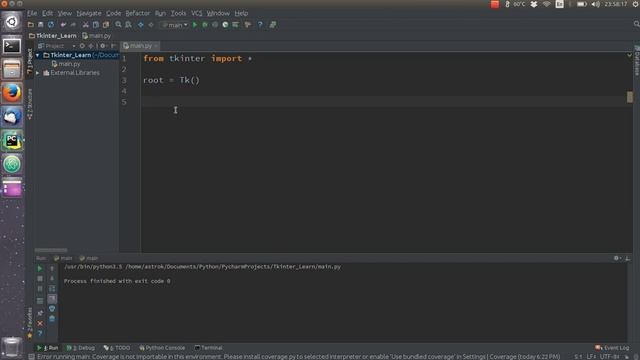The image size is (640, 360).
Task: Open the TODO tool window tab
Action: [x=117, y=348]
